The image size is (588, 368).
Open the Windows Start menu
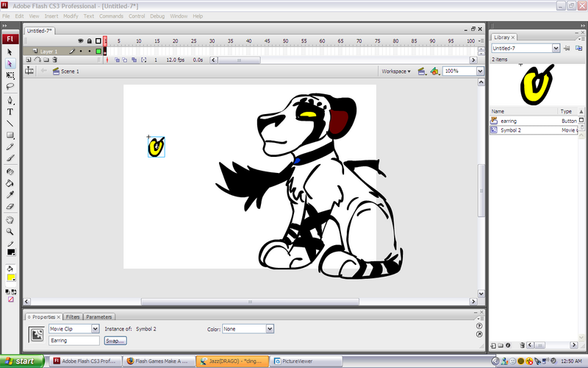(22, 361)
